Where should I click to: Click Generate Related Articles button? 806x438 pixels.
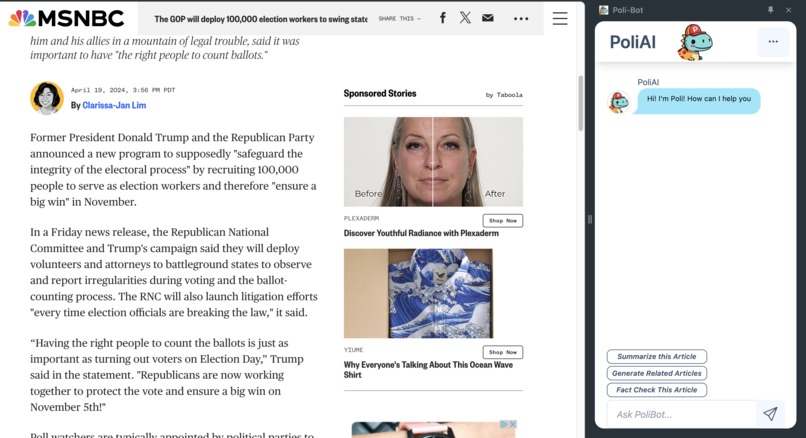click(x=656, y=373)
